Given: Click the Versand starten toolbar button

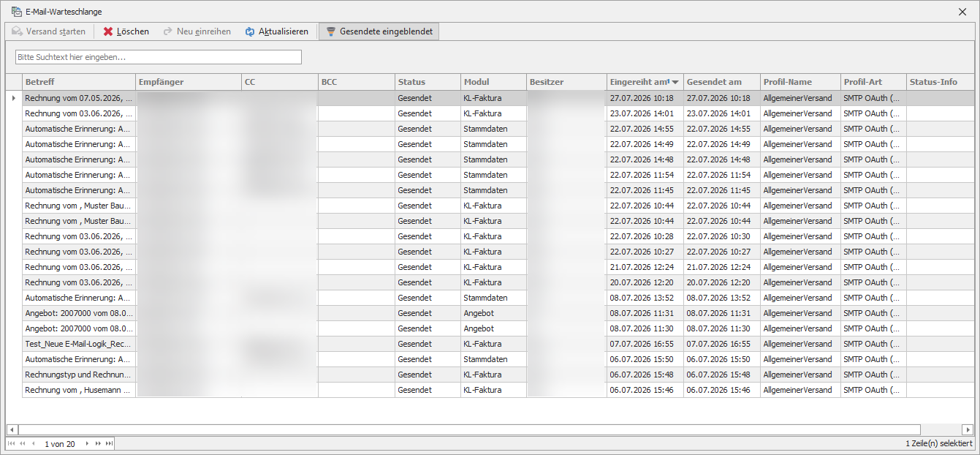Looking at the screenshot, I should coord(49,31).
